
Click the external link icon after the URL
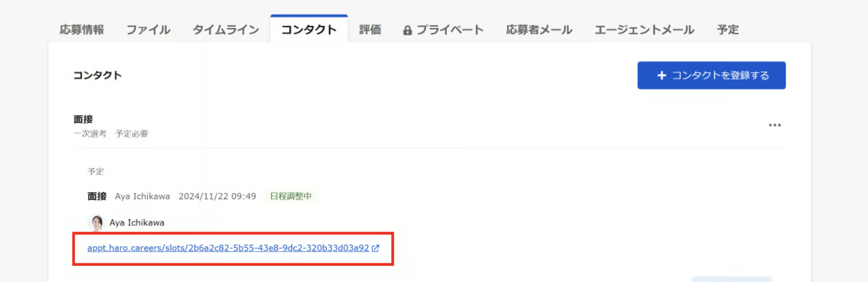(376, 248)
